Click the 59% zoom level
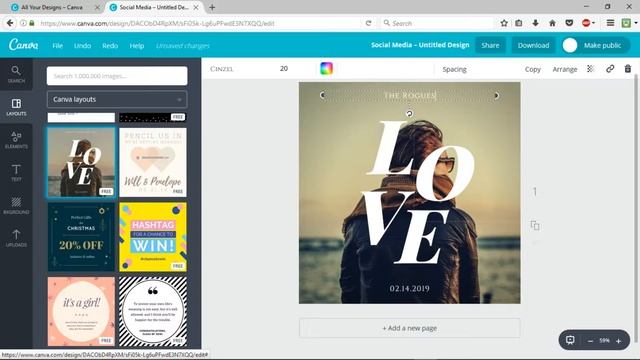The width and height of the screenshot is (640, 360). tap(604, 340)
